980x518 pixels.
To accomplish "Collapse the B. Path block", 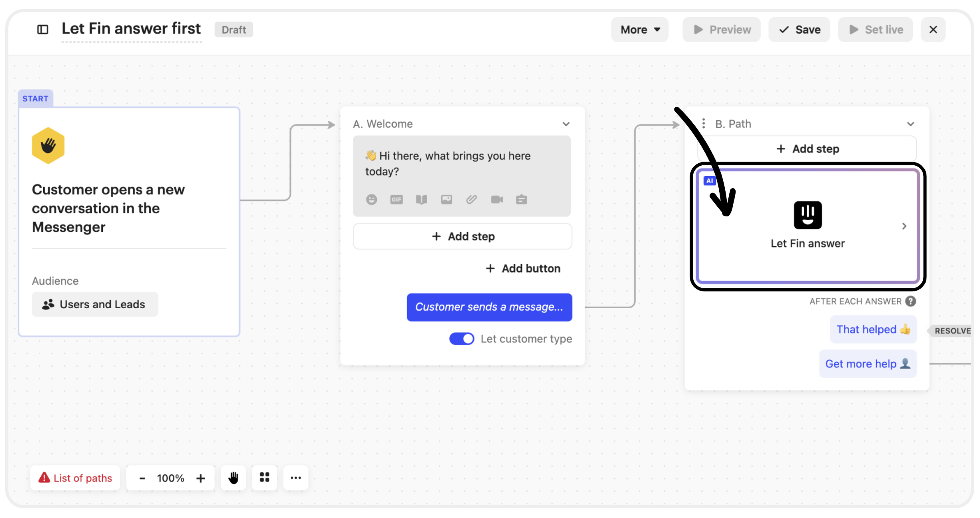I will point(910,124).
